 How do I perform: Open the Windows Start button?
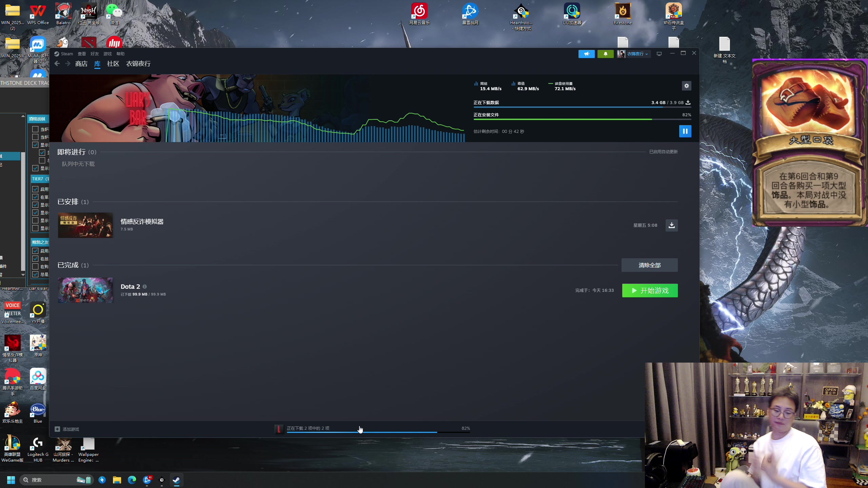tap(11, 480)
